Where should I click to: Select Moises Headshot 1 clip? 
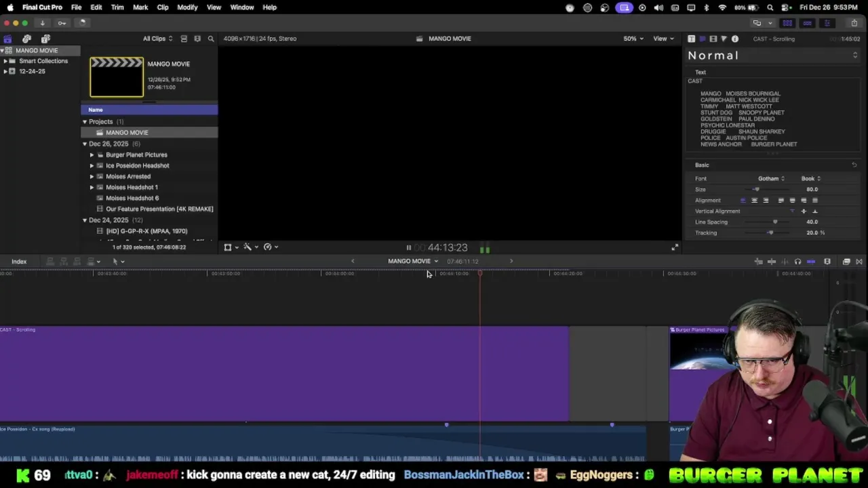tap(132, 187)
